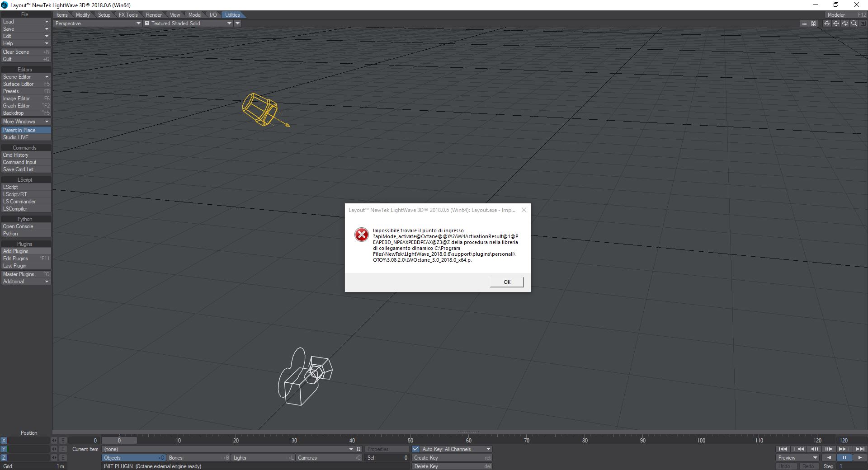Screen dimensions: 868x470
Task: Open the Textured Shaded Solid dropdown
Action: 188,23
